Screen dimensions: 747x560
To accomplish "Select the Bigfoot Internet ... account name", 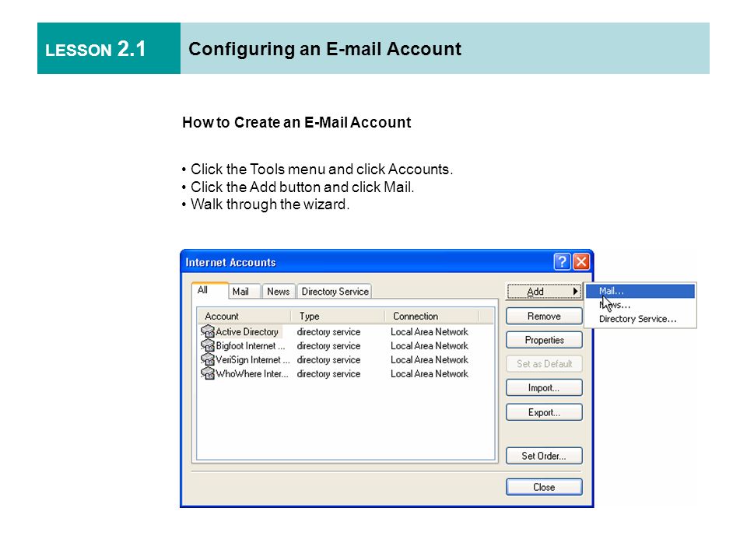I will [x=251, y=345].
